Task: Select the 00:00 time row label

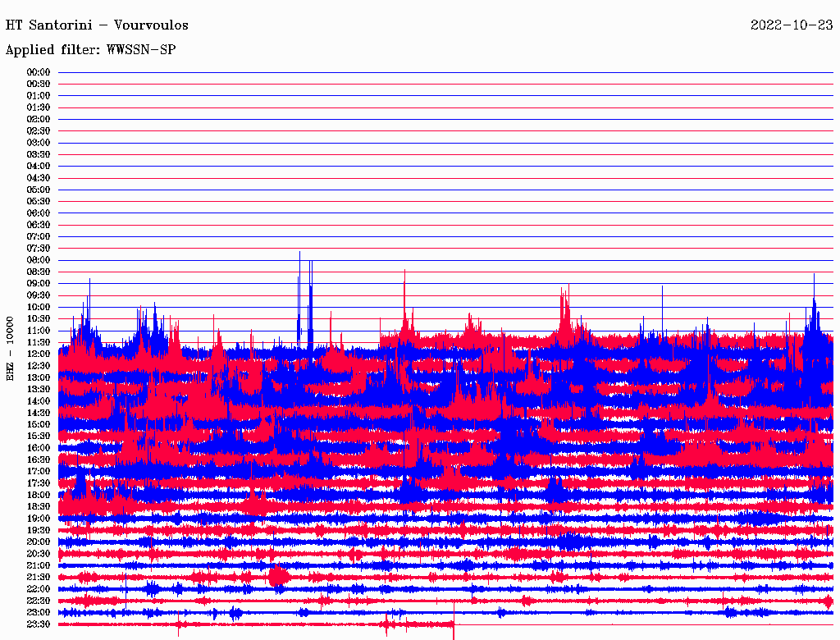Action: pyautogui.click(x=39, y=72)
